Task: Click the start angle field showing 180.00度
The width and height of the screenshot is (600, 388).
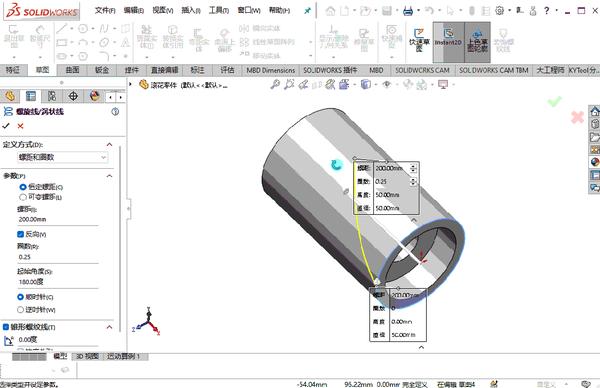Action: [58, 282]
